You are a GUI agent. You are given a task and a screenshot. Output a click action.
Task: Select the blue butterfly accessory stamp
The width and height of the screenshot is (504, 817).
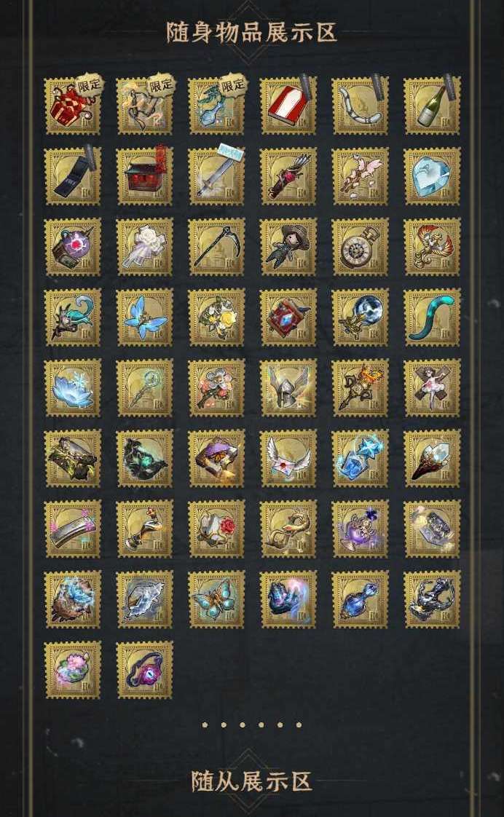click(x=144, y=317)
